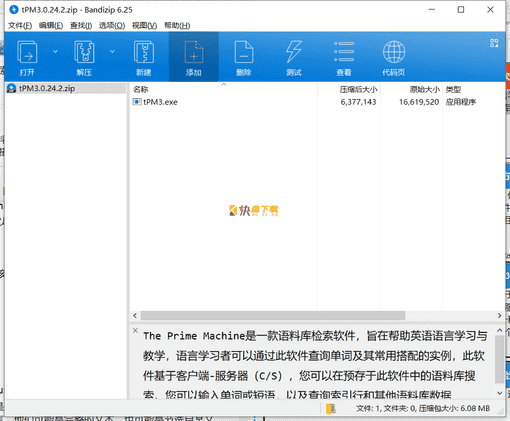This screenshot has width=510, height=421.
Task: Minimize the Bandizip window
Action: click(432, 10)
